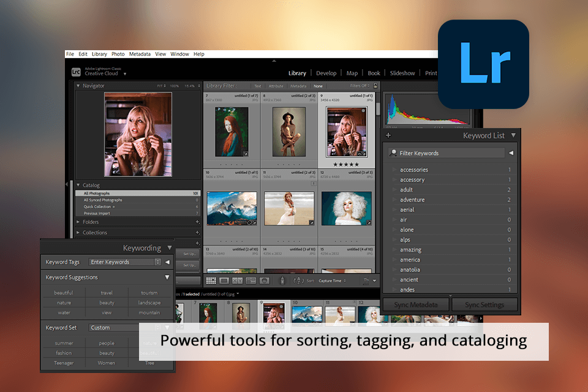This screenshot has height=392, width=588.
Task: Click the badge icon on the mountain landscape thumbnail
Action: (254, 223)
